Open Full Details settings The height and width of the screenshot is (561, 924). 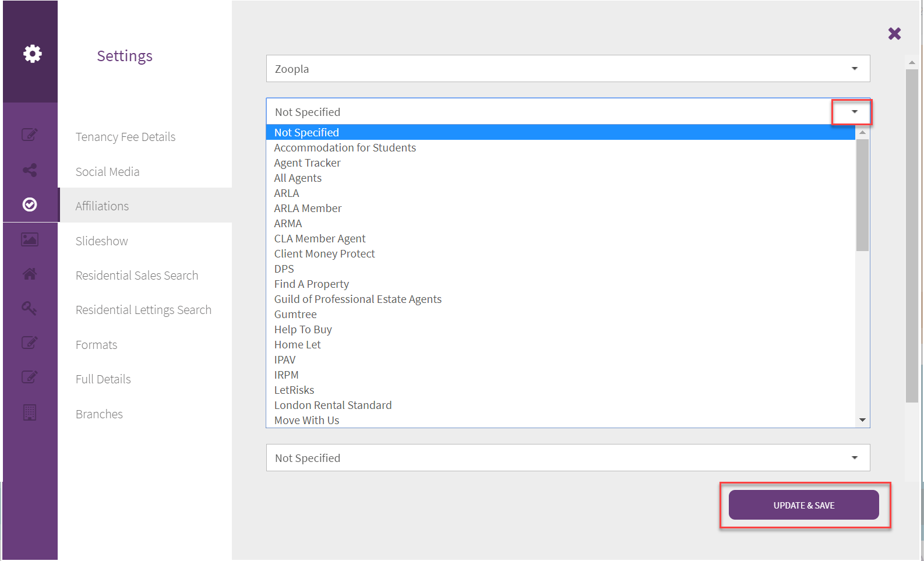click(103, 379)
